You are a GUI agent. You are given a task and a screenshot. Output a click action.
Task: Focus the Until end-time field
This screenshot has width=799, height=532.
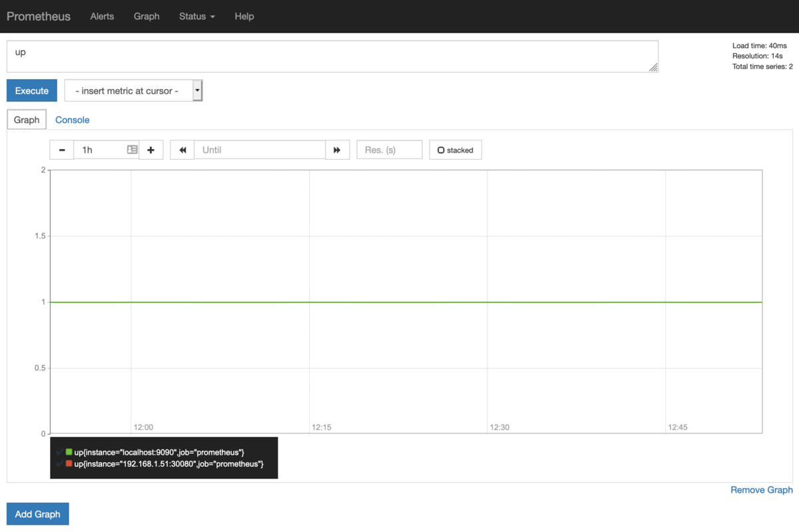click(x=260, y=150)
